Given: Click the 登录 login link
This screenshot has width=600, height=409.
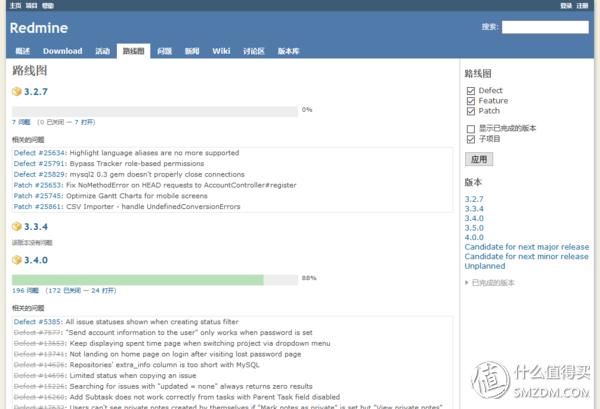Looking at the screenshot, I should 566,5.
